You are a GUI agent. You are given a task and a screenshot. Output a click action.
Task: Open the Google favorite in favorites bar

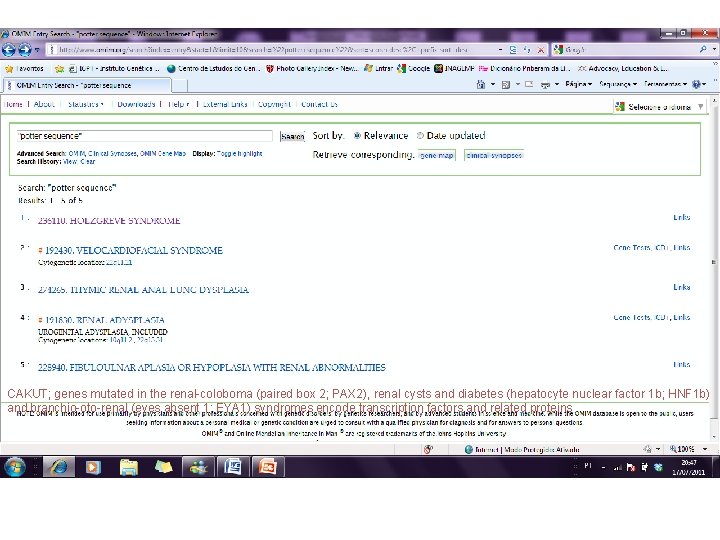point(414,68)
